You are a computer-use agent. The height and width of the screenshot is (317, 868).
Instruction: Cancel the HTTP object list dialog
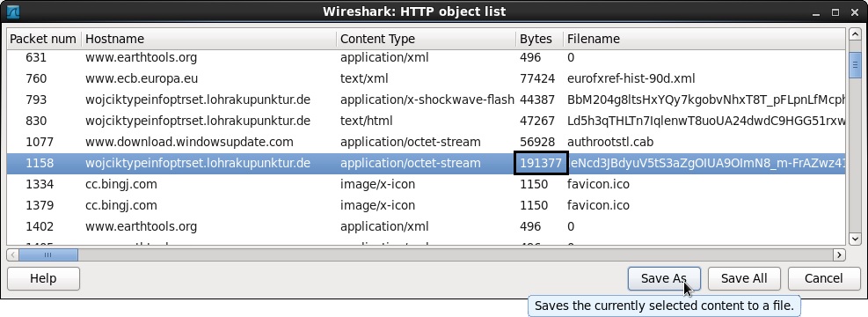tap(824, 278)
